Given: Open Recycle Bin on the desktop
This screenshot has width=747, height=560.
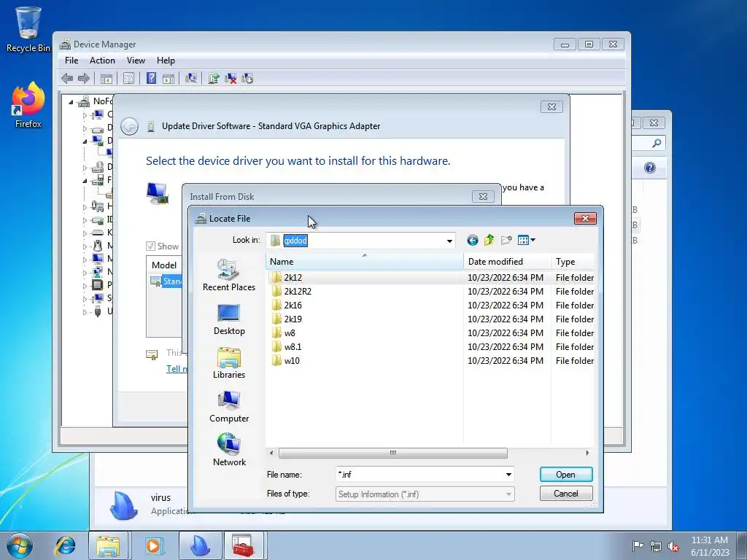Looking at the screenshot, I should [x=28, y=29].
